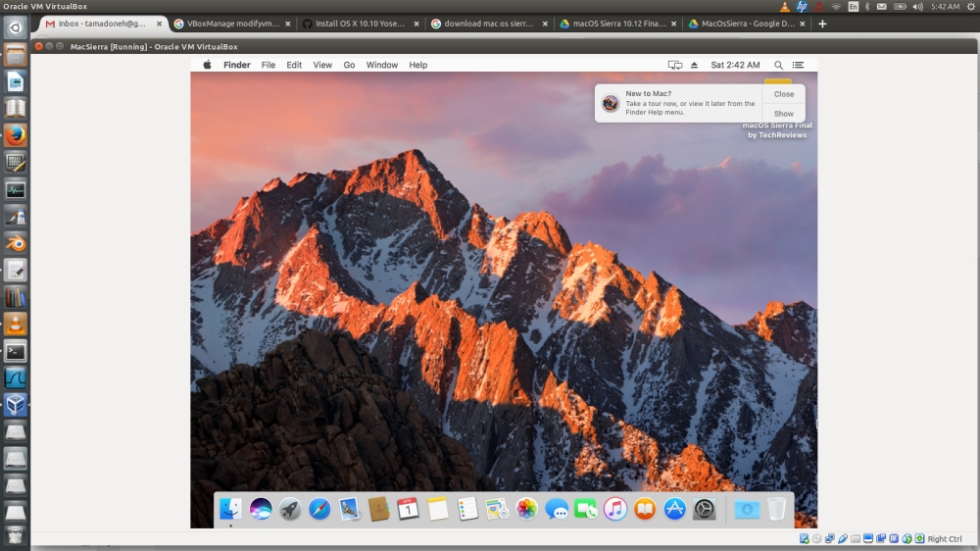Open Calendar icon in dock
Viewport: 980px width, 551px height.
tap(408, 509)
